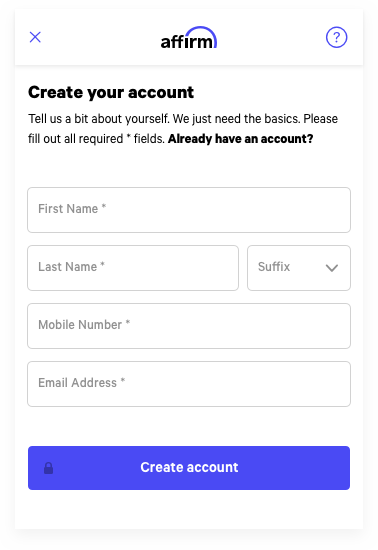This screenshot has width=378, height=550.
Task: Focus the Last Name field
Action: click(x=133, y=268)
